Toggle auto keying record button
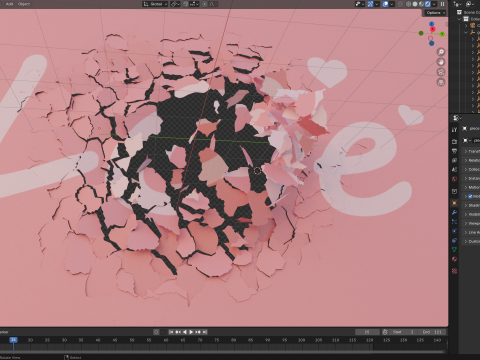Screen dimensions: 480x360 (x=156, y=332)
